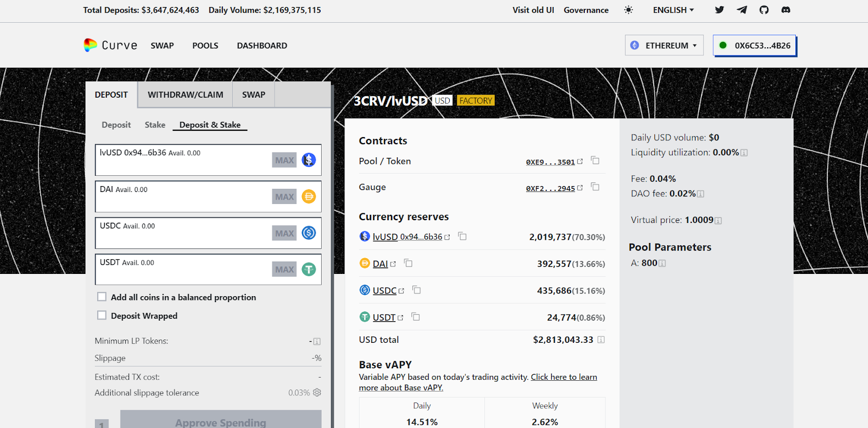Open the Dashboard page in main navigation
Image resolution: width=868 pixels, height=428 pixels.
(262, 46)
